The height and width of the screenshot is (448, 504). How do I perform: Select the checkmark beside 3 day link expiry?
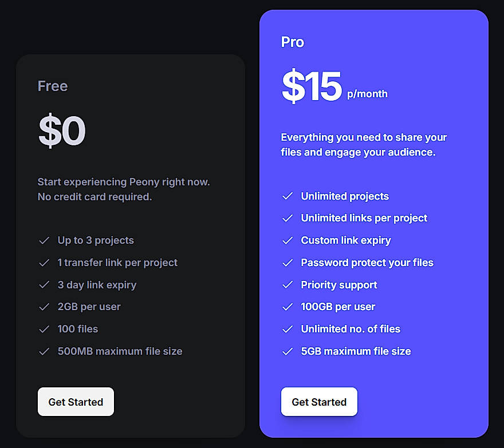click(x=44, y=285)
